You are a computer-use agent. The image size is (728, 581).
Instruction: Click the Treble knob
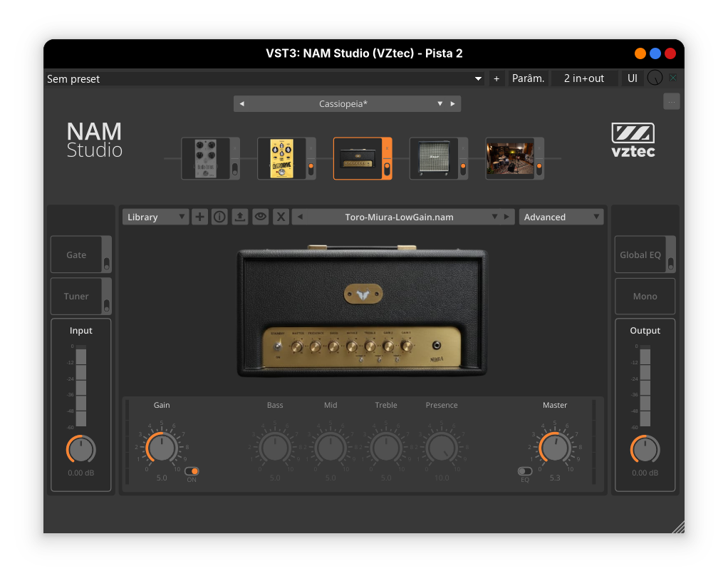[386, 448]
